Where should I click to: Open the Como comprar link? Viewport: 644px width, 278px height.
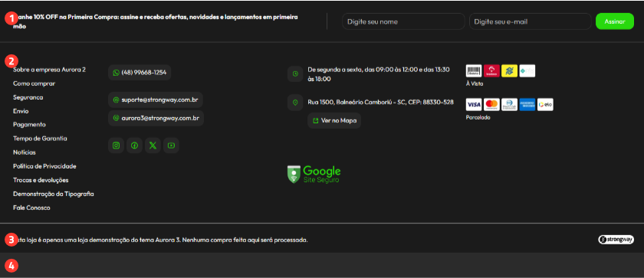[34, 83]
